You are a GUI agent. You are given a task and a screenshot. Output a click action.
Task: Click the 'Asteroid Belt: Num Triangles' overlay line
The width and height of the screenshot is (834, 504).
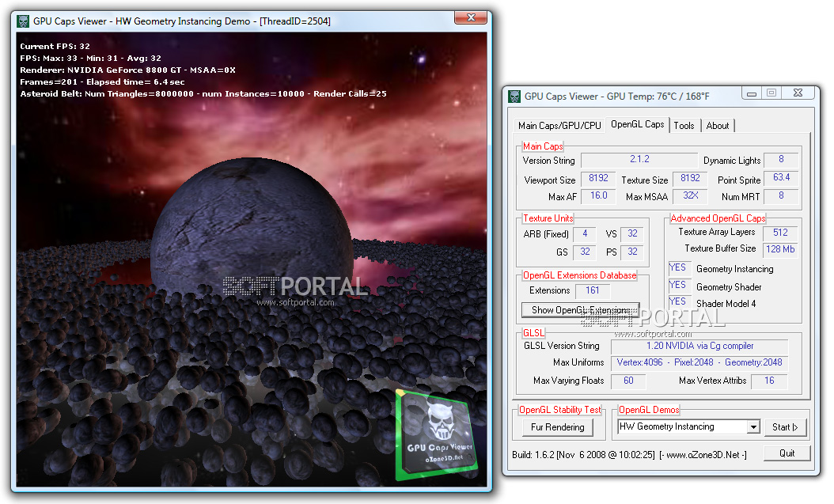tap(203, 94)
